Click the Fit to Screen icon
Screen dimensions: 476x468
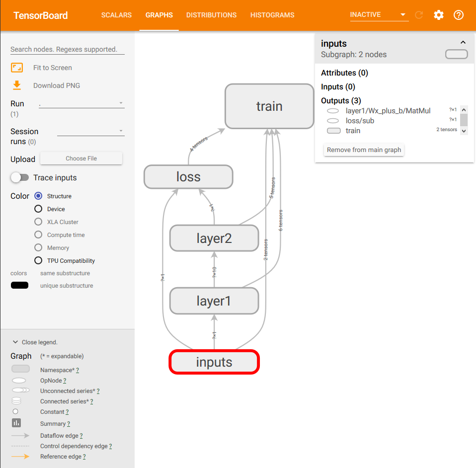click(x=17, y=68)
